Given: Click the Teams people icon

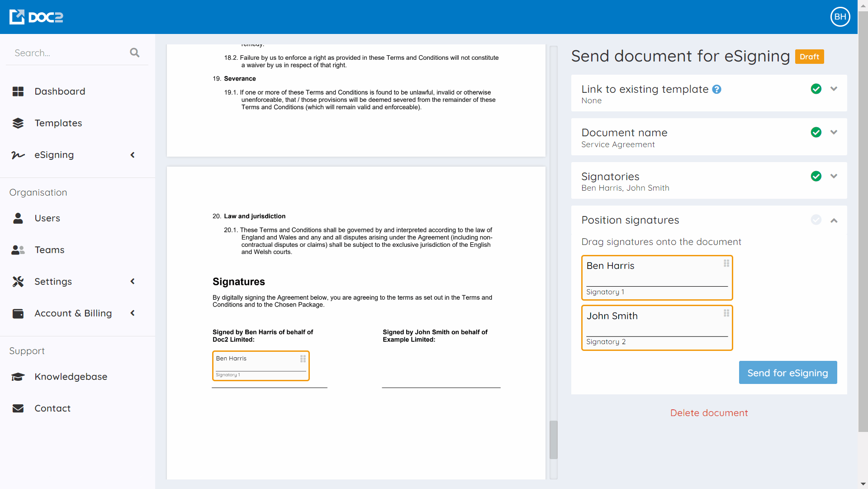Looking at the screenshot, I should (18, 250).
